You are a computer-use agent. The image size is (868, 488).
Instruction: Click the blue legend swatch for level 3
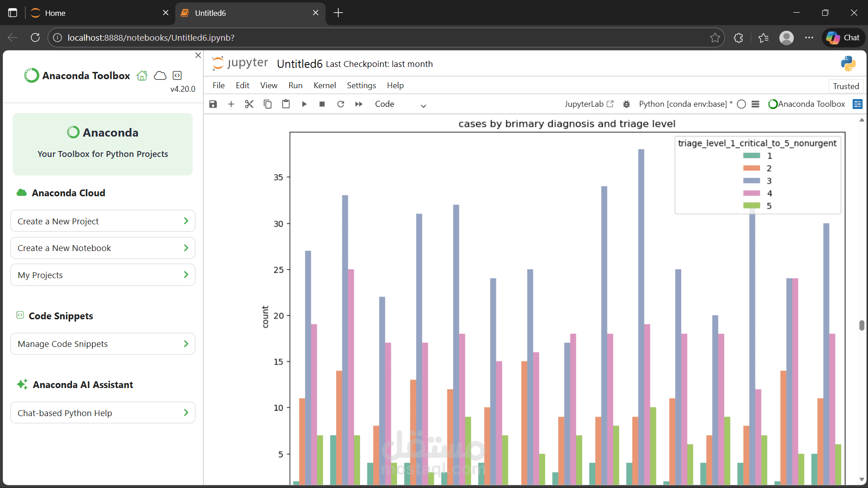click(x=752, y=181)
